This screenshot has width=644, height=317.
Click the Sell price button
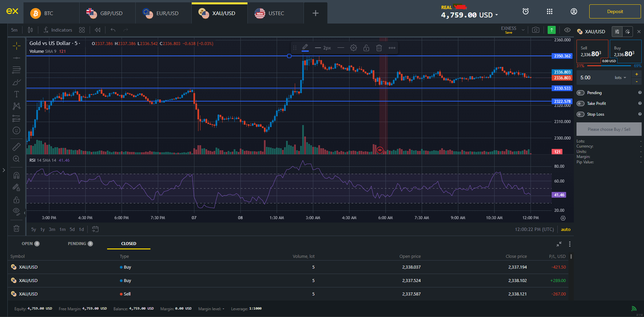click(x=592, y=51)
